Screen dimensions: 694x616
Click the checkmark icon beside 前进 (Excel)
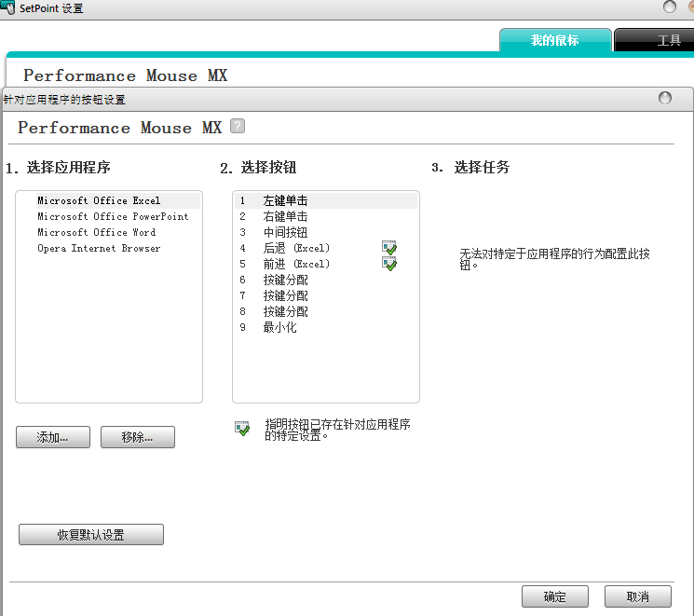click(x=389, y=264)
